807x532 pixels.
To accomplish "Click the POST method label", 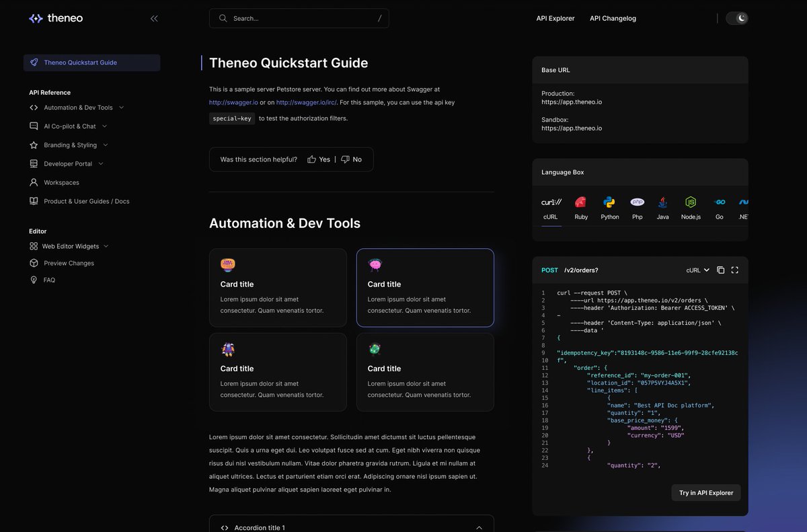I will click(x=549, y=270).
